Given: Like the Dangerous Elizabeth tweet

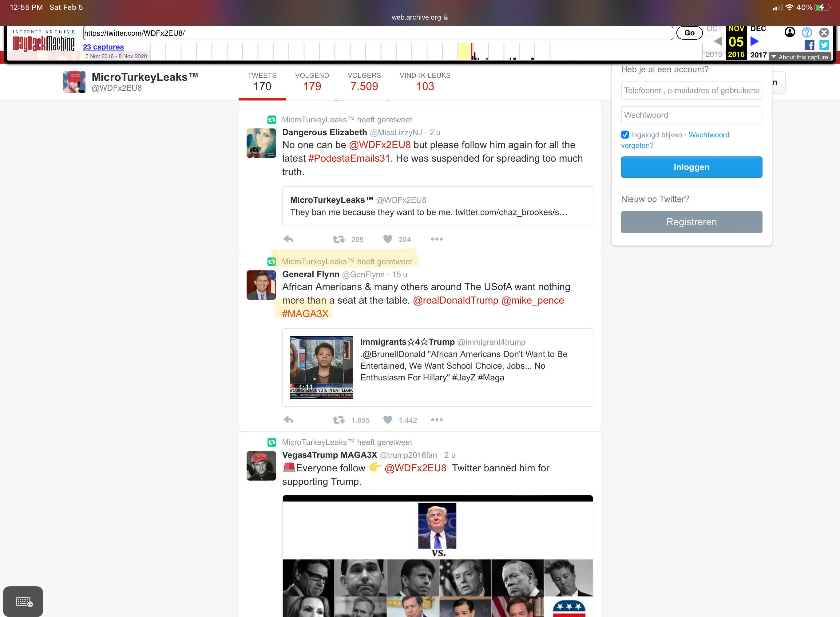Looking at the screenshot, I should point(387,239).
